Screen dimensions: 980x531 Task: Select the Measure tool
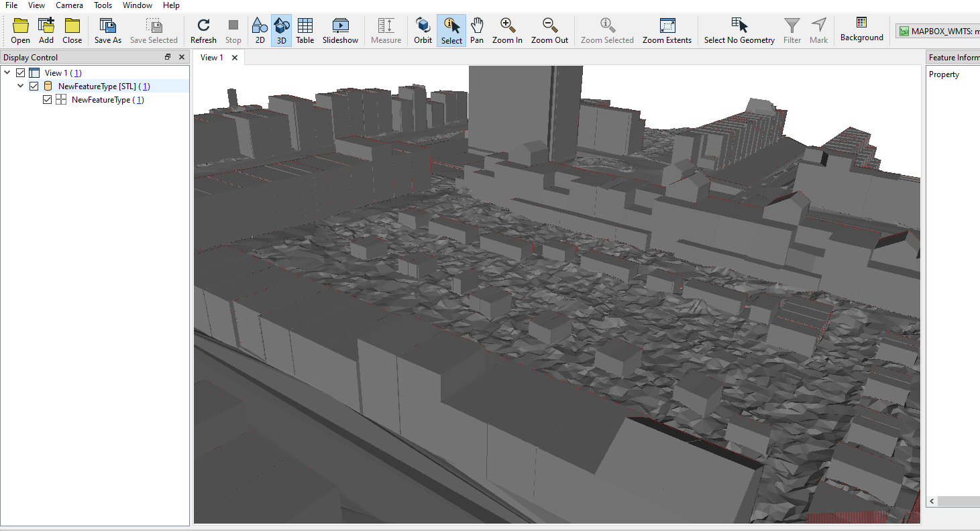386,31
